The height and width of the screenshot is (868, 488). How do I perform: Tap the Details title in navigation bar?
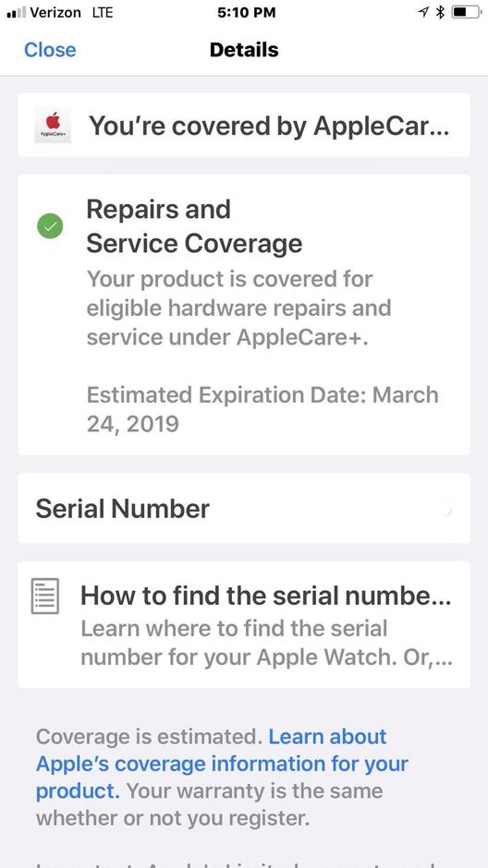pos(244,50)
